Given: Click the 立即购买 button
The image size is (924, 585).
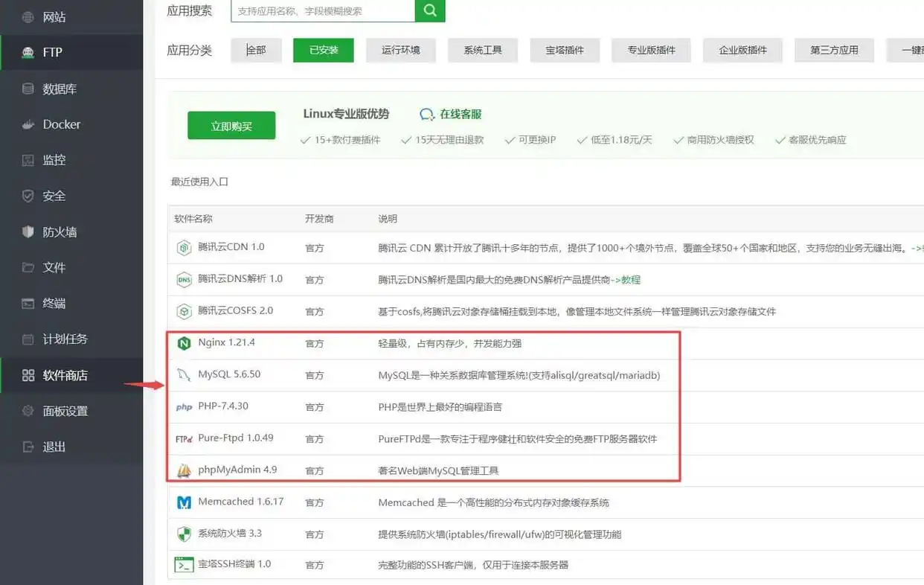Looking at the screenshot, I should pyautogui.click(x=231, y=126).
